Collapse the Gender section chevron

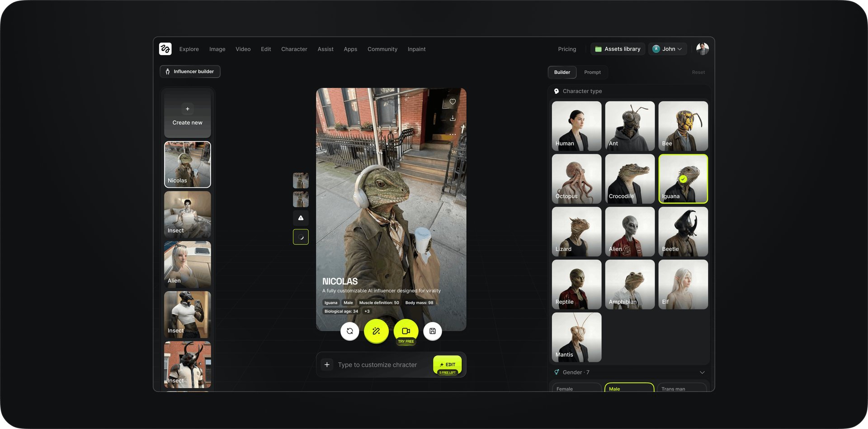click(x=702, y=372)
